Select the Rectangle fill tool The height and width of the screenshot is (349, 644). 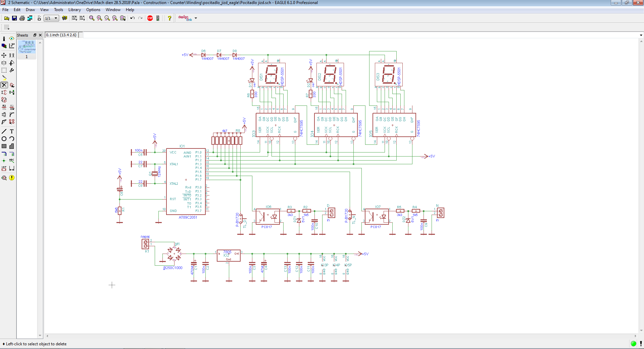tap(4, 146)
